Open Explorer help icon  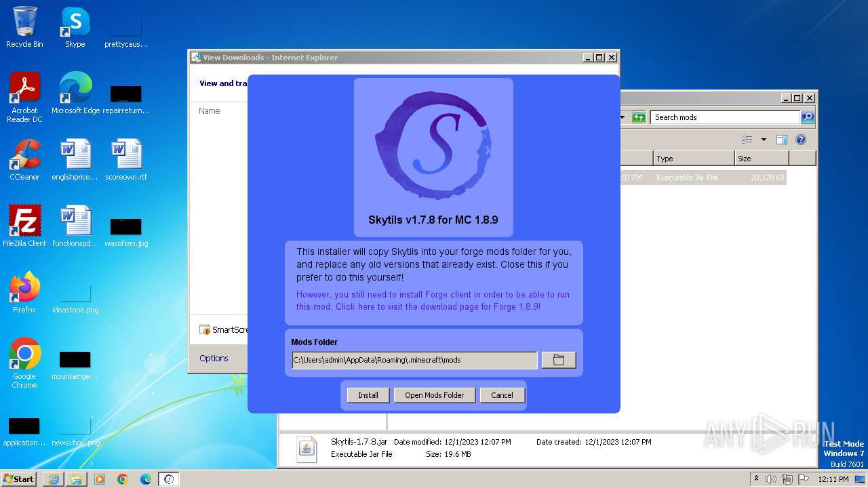(x=801, y=140)
